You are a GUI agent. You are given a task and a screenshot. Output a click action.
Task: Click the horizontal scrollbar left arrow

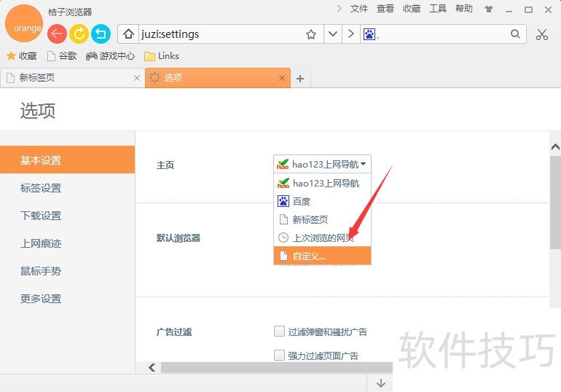coord(152,368)
